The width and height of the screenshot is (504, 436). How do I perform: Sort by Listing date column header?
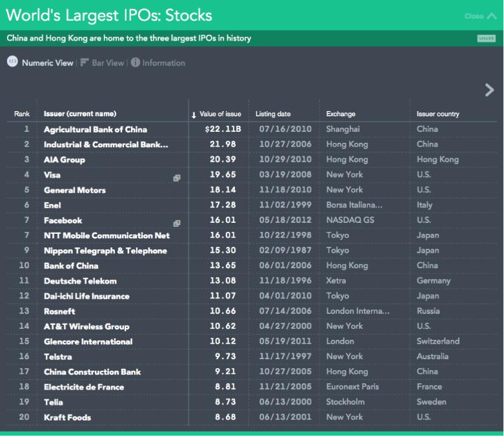pos(273,114)
